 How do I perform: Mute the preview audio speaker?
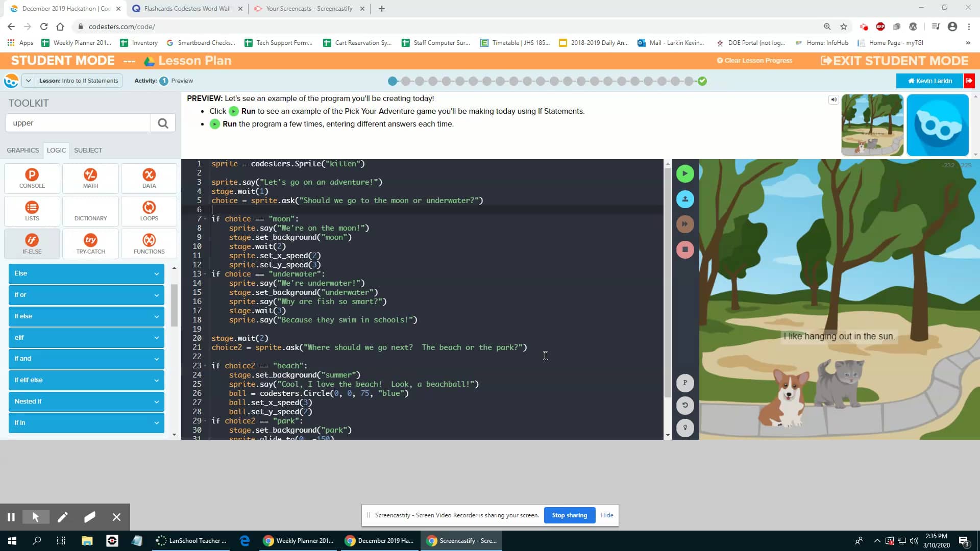[833, 99]
